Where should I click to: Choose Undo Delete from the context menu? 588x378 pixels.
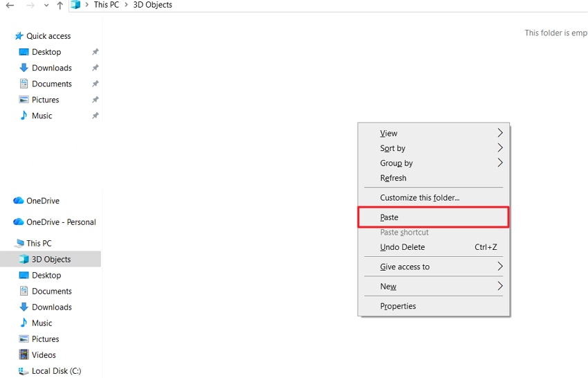click(434, 247)
